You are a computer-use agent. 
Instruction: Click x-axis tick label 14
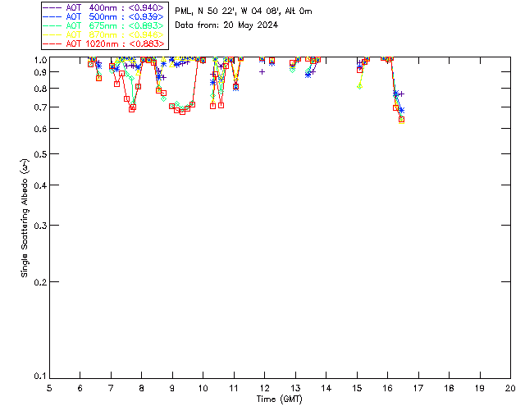click(x=326, y=388)
